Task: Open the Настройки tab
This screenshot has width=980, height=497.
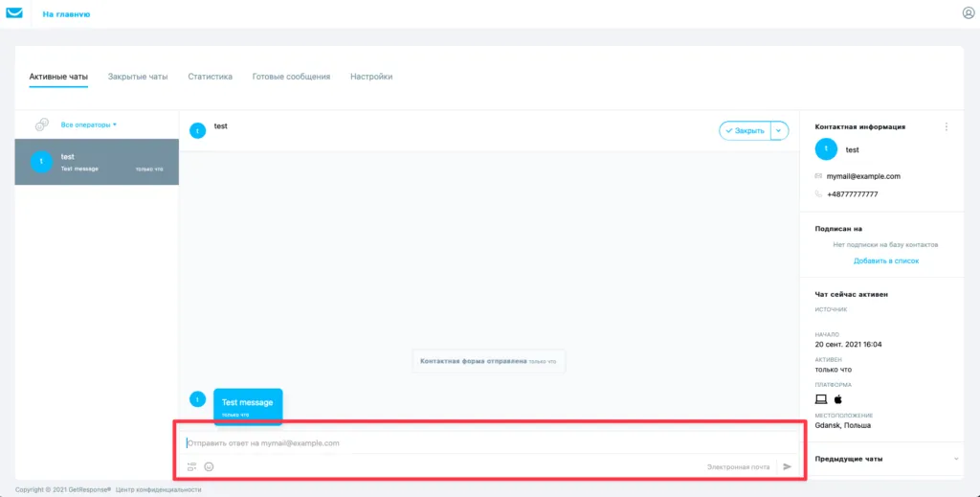Action: tap(371, 77)
